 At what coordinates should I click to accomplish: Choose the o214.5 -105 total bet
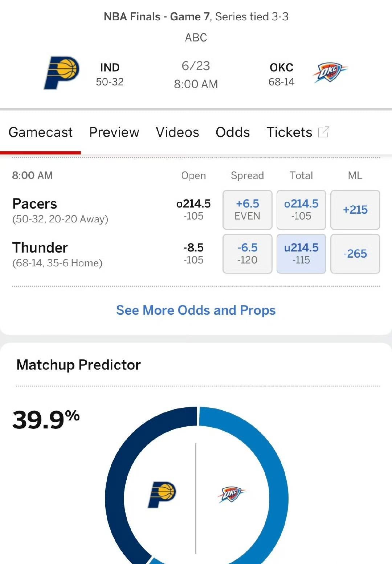[301, 210]
